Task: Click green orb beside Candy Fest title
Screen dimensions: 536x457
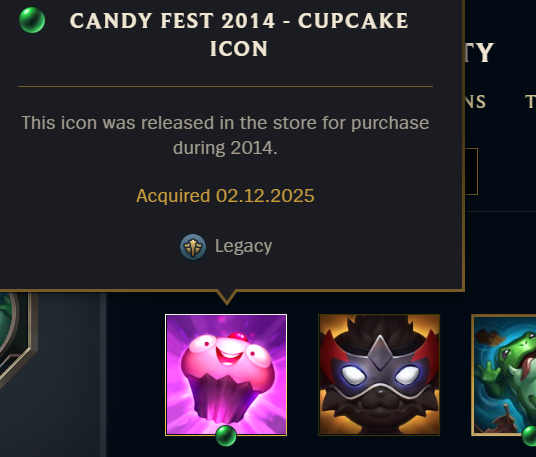Action: 32,20
